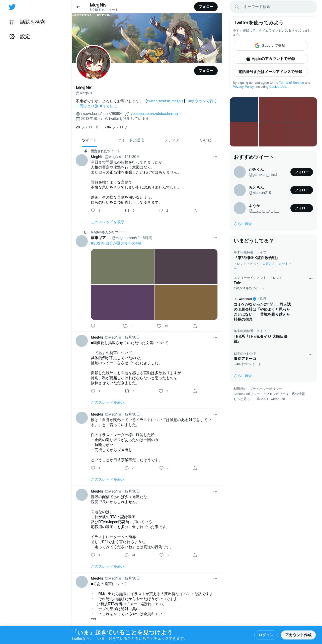Viewport: 322px width, 644px height.
Task: Like the tweet with 6 likes
Action: pos(162,555)
